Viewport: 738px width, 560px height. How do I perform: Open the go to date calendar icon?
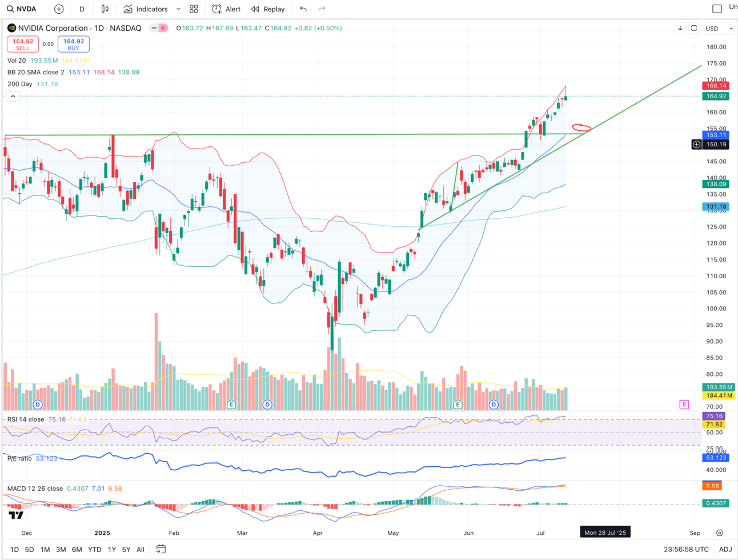coord(161,549)
